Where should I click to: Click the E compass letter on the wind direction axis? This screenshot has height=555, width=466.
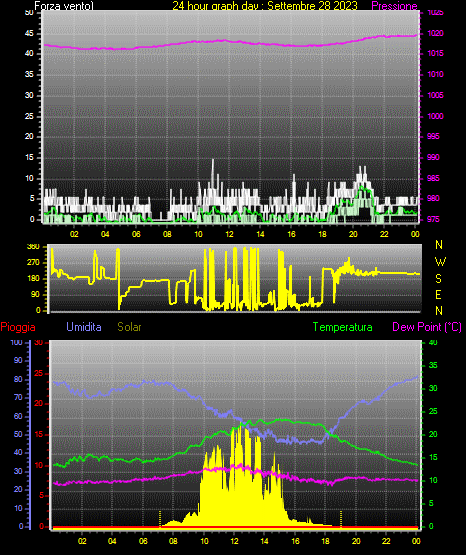tap(438, 295)
